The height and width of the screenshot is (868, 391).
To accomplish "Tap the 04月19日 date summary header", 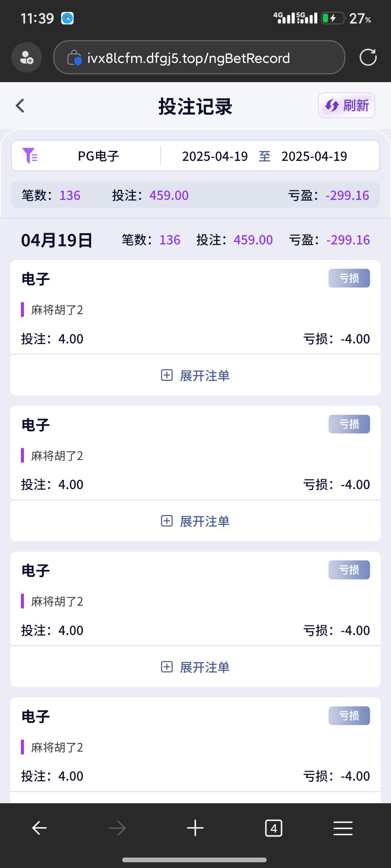I will coord(57,240).
